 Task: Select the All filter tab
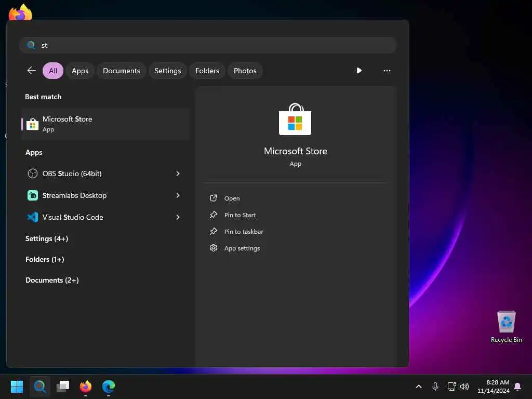53,71
